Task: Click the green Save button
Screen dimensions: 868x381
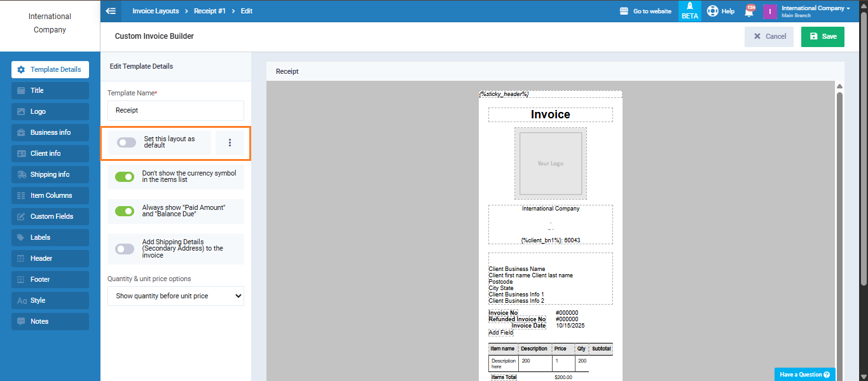Action: pos(822,36)
